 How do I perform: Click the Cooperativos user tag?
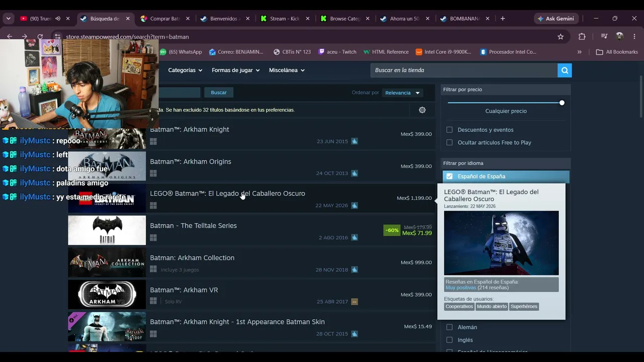tap(459, 307)
